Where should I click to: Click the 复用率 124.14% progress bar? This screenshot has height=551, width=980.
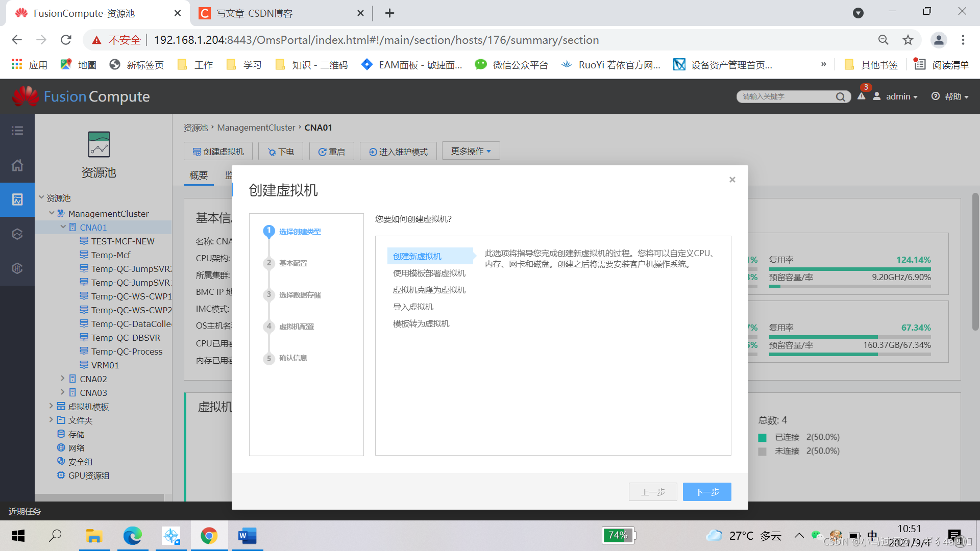point(850,268)
